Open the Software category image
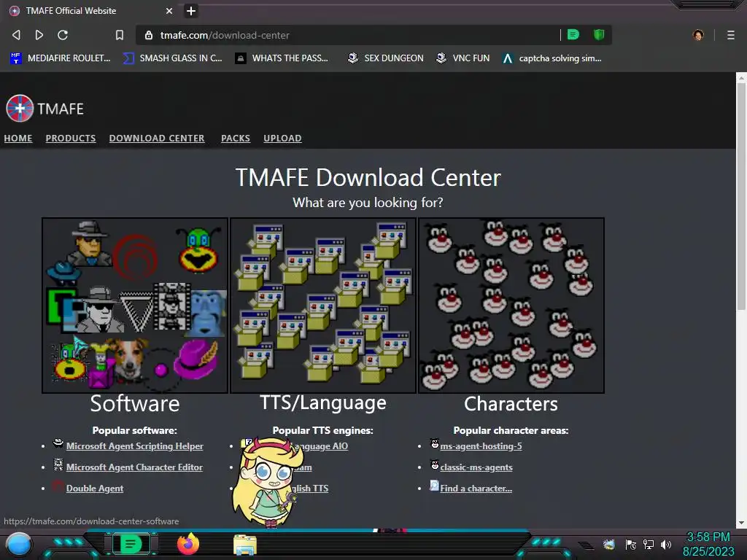 tap(135, 306)
